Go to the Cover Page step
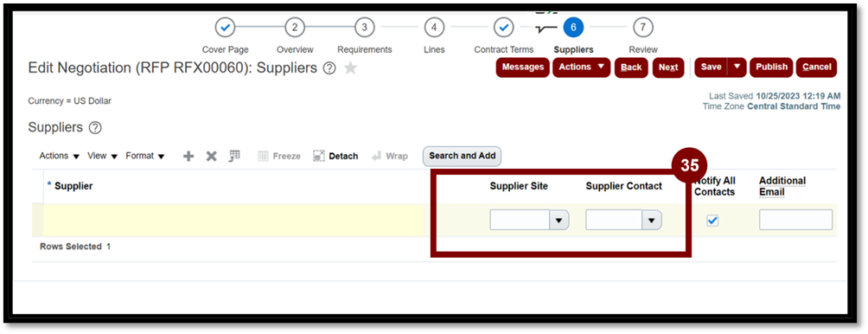Viewport: 868px width, 334px height. pyautogui.click(x=226, y=27)
